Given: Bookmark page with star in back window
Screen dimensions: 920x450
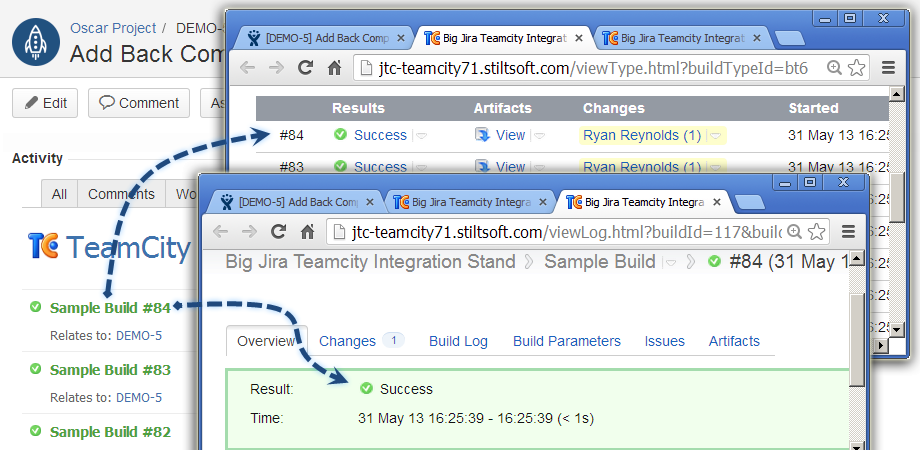Looking at the screenshot, I should tap(857, 68).
